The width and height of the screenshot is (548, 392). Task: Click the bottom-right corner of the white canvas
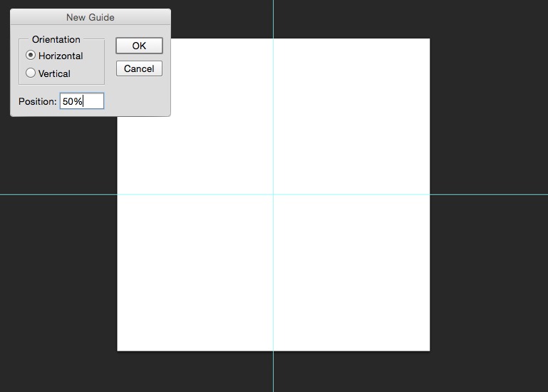(429, 350)
